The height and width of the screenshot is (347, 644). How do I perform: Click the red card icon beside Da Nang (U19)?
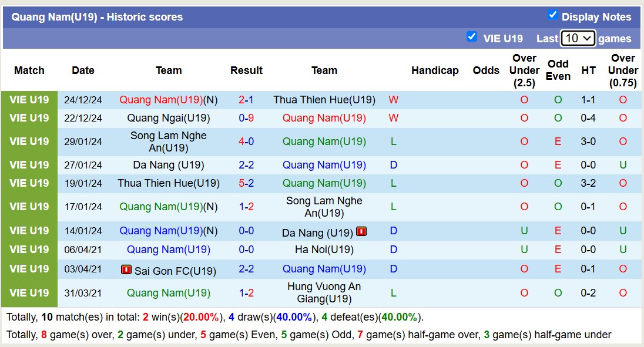tap(361, 231)
